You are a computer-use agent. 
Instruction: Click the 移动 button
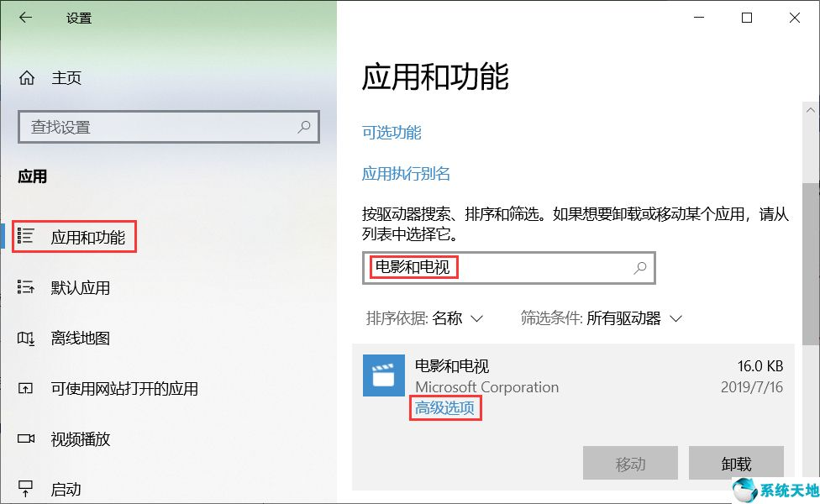pyautogui.click(x=631, y=463)
